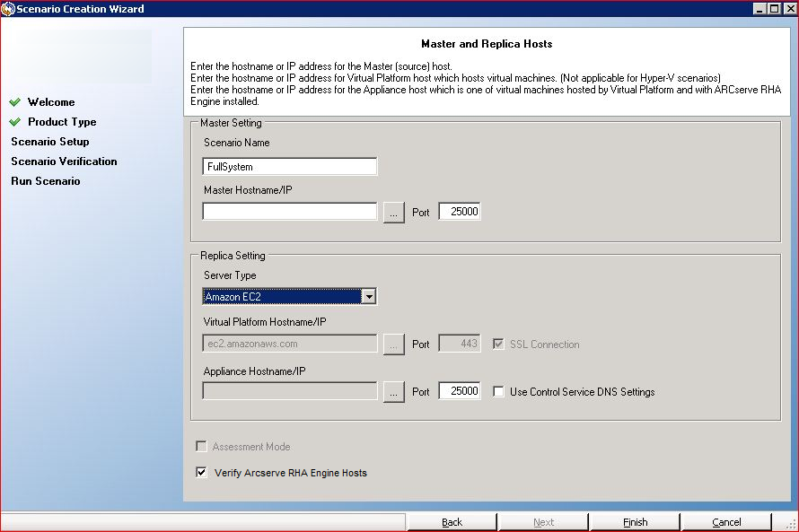The width and height of the screenshot is (799, 532).
Task: Click the resize grip at window corner
Action: [x=790, y=524]
